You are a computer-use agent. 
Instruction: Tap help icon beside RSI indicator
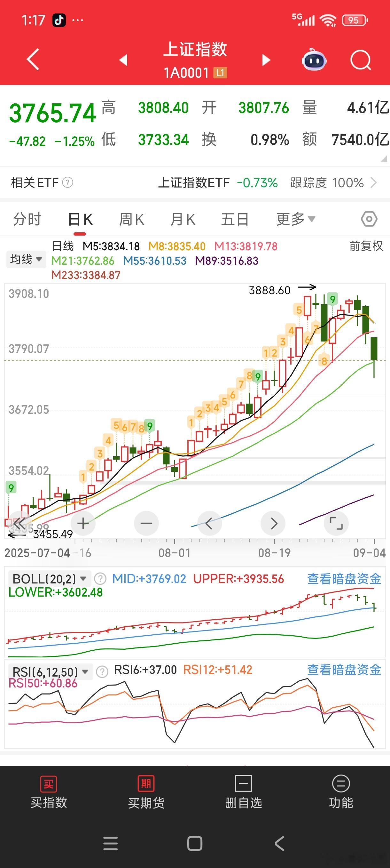pos(102,672)
